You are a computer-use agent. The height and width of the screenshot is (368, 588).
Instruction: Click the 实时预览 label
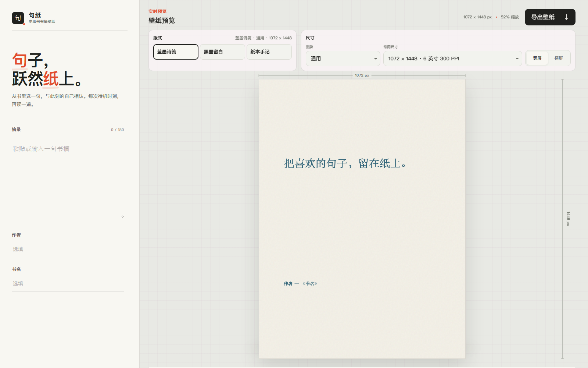157,11
